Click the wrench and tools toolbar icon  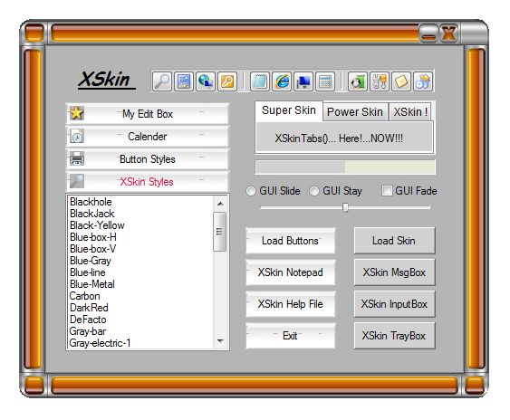click(x=380, y=81)
